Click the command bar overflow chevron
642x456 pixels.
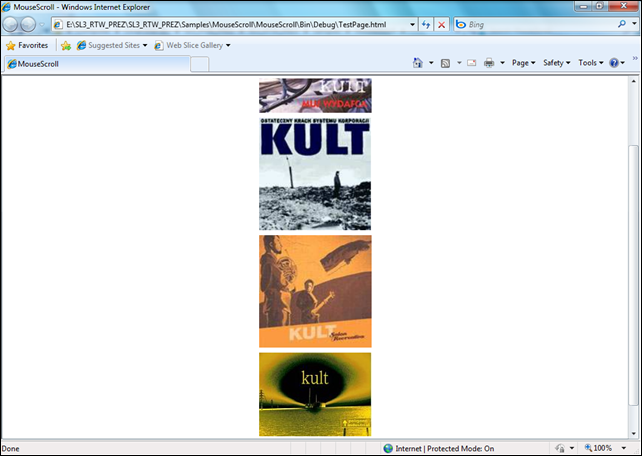[635, 59]
